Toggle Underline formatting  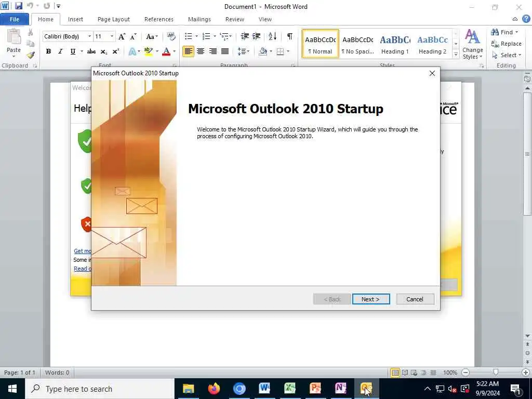pyautogui.click(x=73, y=51)
